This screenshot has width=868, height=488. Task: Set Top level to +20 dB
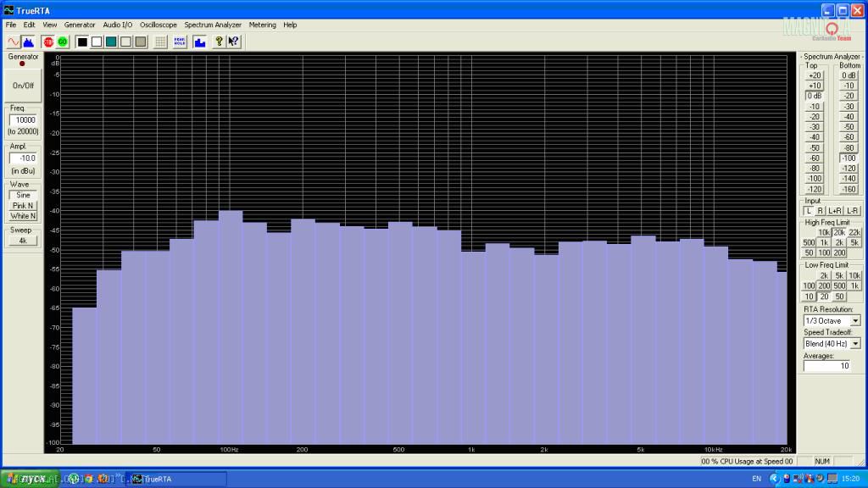click(x=815, y=75)
